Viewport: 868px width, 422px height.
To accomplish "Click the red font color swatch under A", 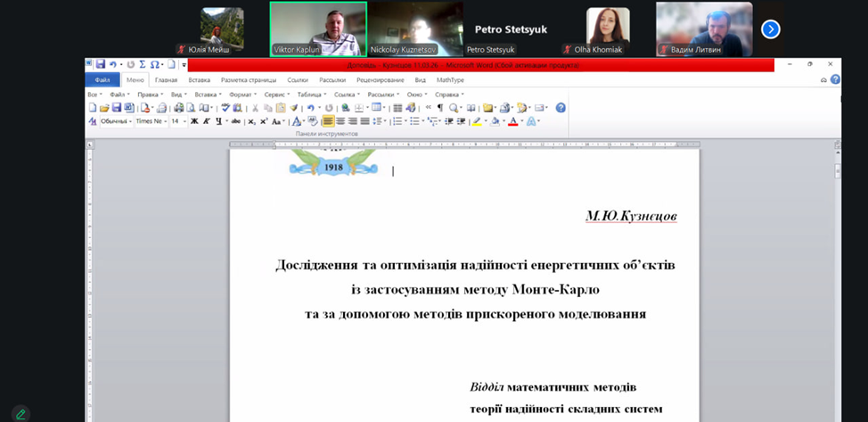I will click(x=513, y=124).
